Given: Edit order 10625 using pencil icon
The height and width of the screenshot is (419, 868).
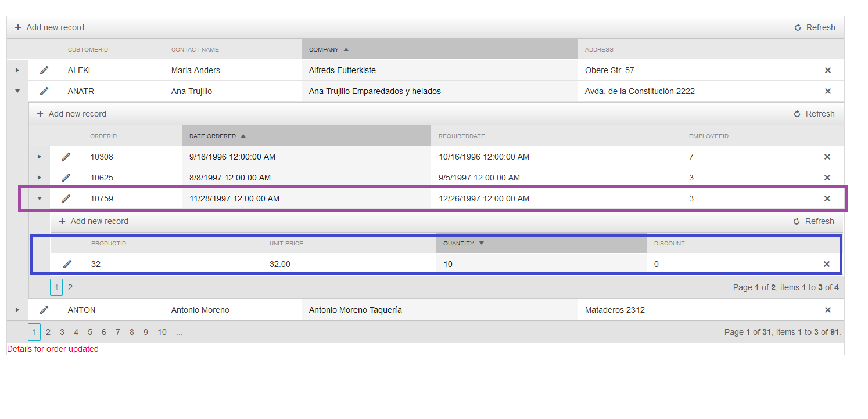Looking at the screenshot, I should (66, 178).
